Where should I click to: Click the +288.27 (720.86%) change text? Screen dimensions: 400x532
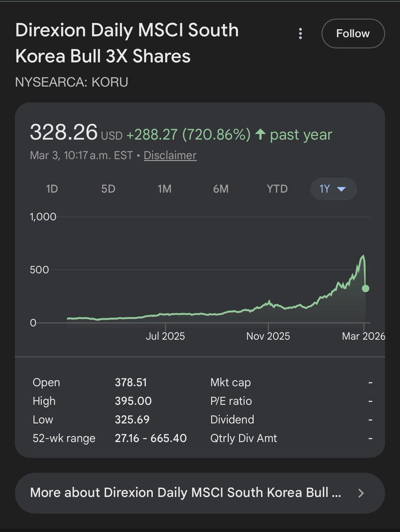tap(189, 135)
